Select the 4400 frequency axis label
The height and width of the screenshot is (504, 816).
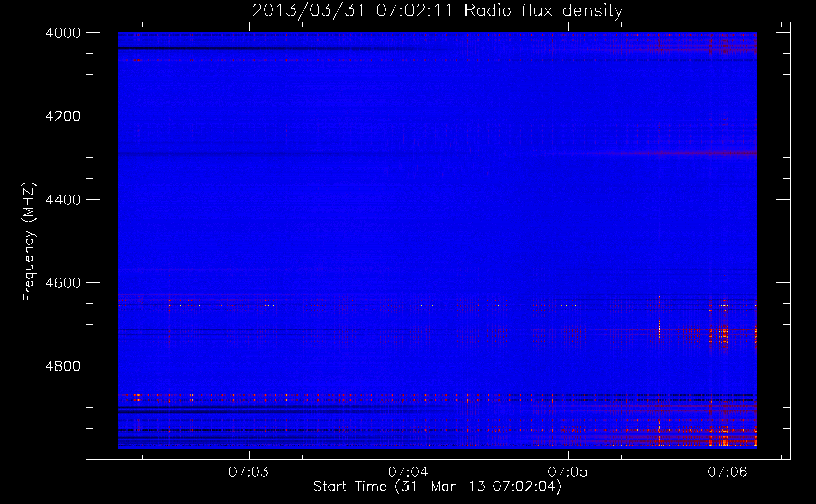click(x=63, y=200)
